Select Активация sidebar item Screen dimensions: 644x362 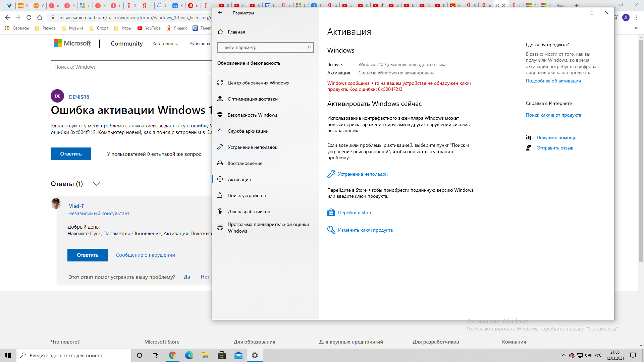(x=239, y=179)
